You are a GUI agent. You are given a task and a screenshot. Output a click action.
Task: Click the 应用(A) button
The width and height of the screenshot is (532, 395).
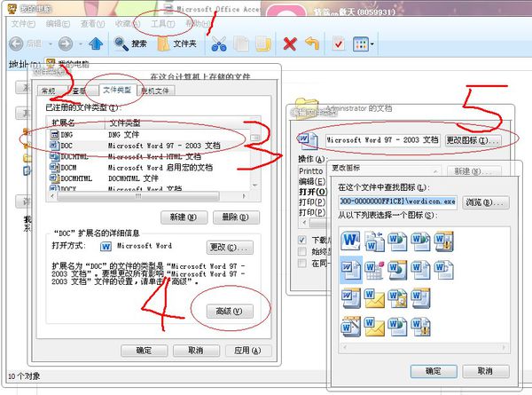pyautogui.click(x=248, y=350)
